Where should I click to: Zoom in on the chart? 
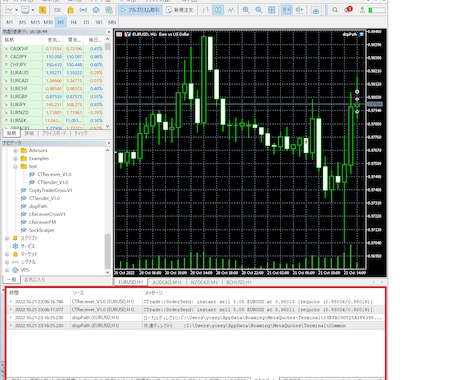point(246,10)
